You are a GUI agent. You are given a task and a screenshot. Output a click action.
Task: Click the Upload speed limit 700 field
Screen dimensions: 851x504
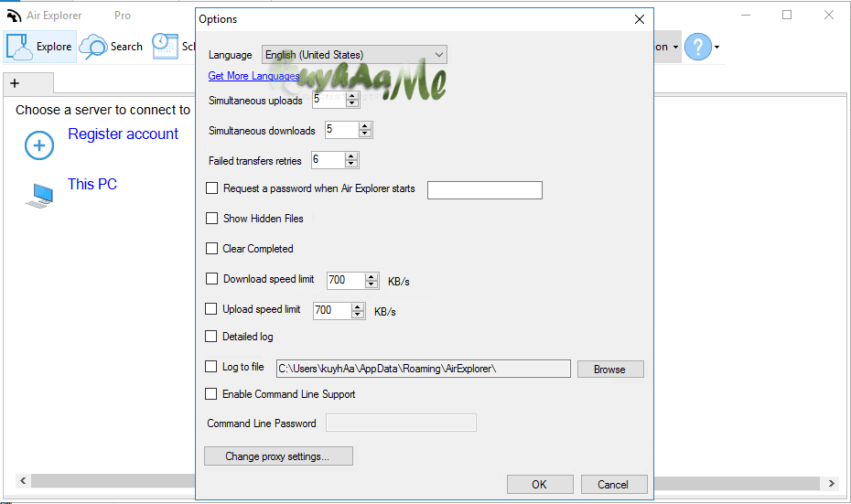tap(332, 310)
